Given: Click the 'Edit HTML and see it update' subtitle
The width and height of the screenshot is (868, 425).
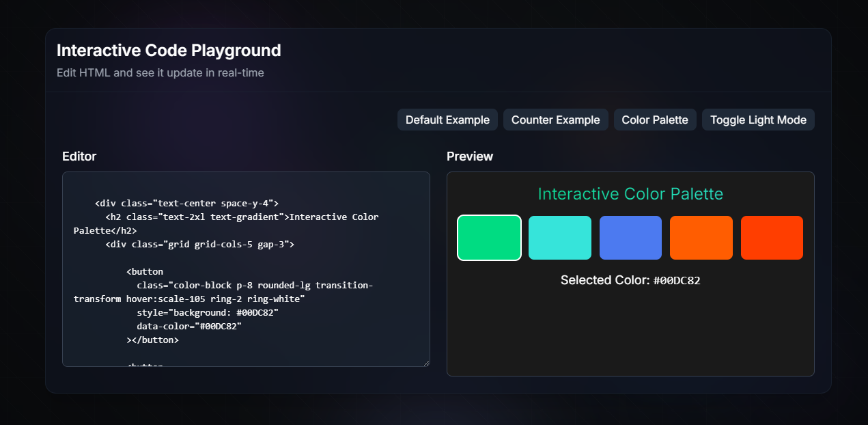Looking at the screenshot, I should pyautogui.click(x=160, y=72).
